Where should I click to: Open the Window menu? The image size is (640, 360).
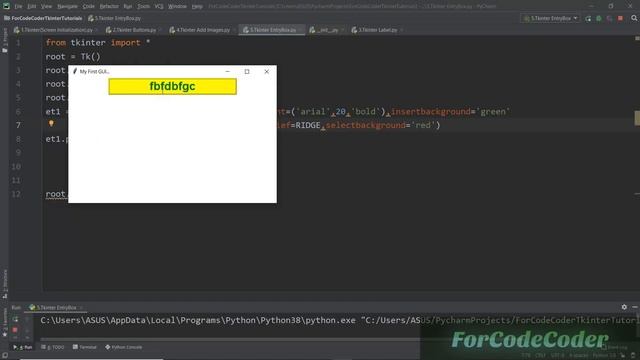177,7
